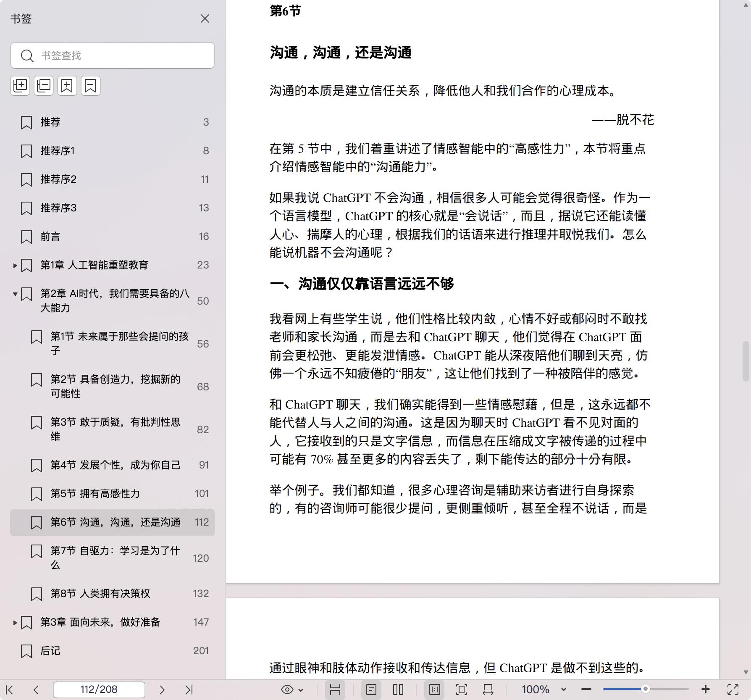
Task: Click bookmark icon beside 前言
Action: click(26, 237)
